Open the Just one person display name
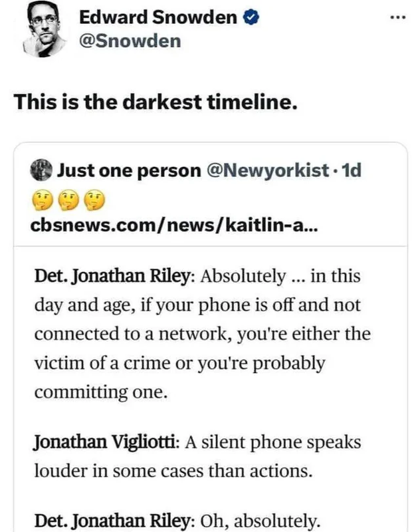The image size is (420, 532). 128,170
